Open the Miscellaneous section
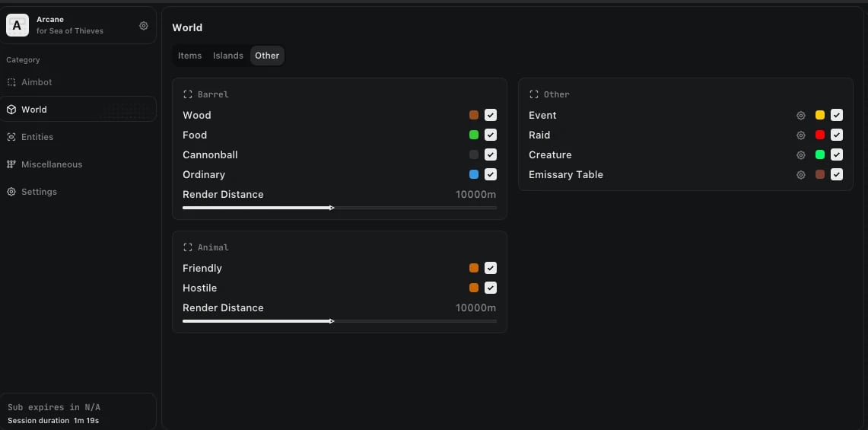The image size is (868, 430). click(51, 164)
